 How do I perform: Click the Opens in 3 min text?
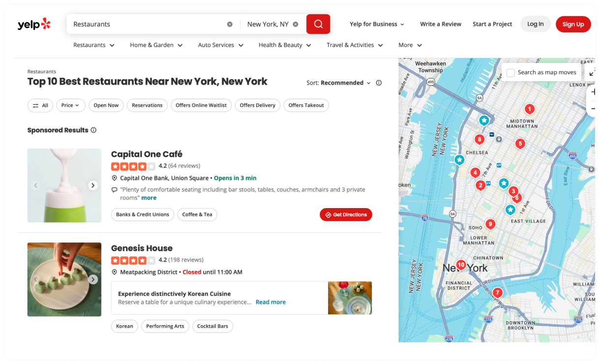(x=235, y=178)
